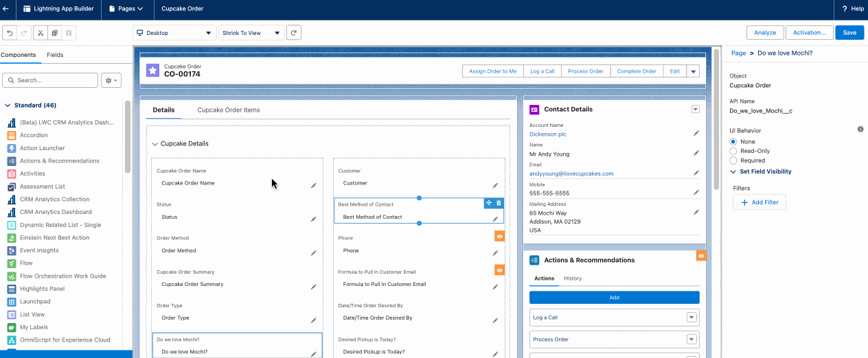The width and height of the screenshot is (868, 358).
Task: Click Add Filter button
Action: pyautogui.click(x=759, y=202)
